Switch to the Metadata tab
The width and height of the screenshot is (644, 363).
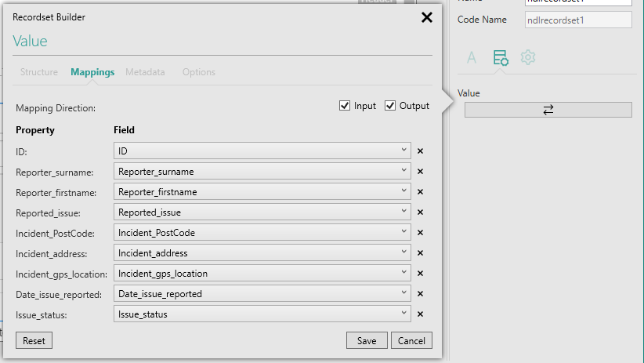(145, 72)
